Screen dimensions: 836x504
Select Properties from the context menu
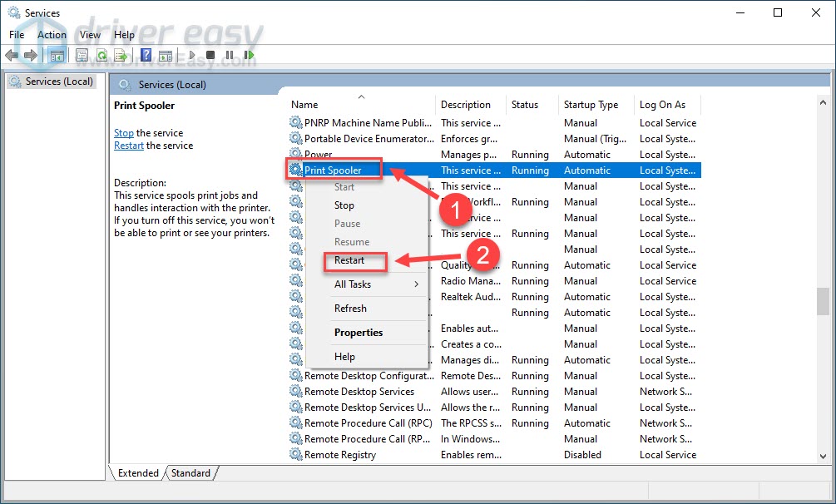(359, 333)
